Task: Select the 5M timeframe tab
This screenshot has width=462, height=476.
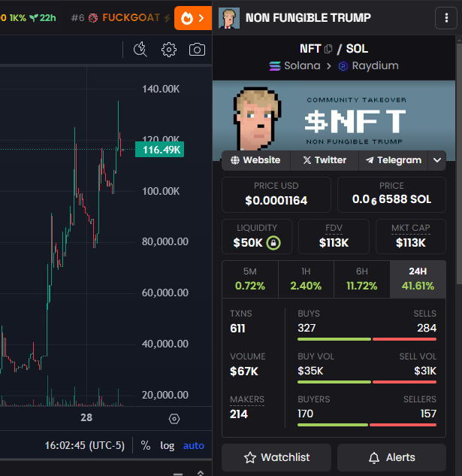Action: 250,279
